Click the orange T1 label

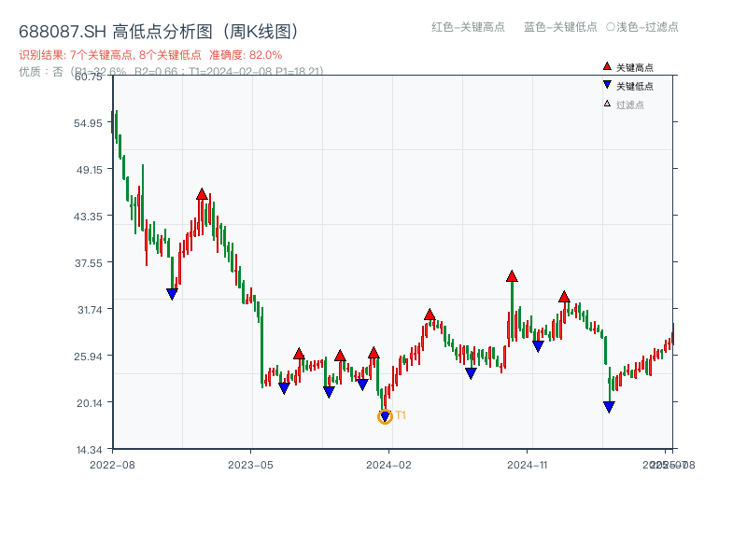click(x=401, y=415)
